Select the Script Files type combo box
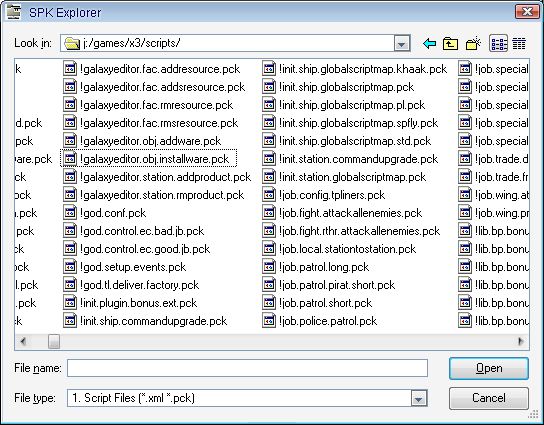Image resolution: width=544 pixels, height=425 pixels. [247, 398]
